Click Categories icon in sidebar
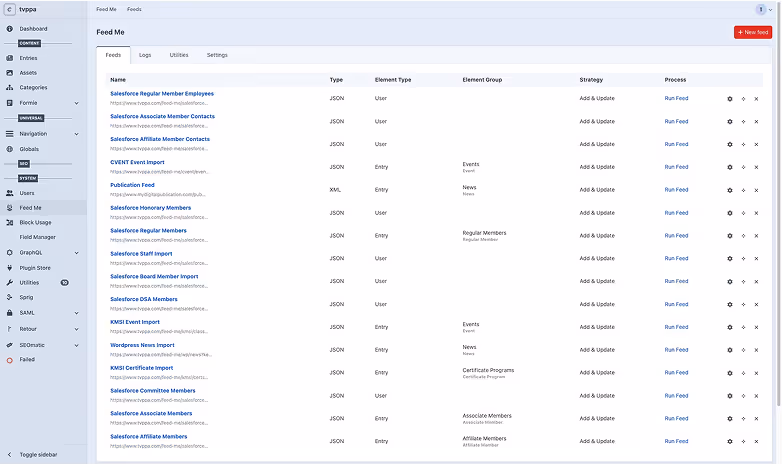The width and height of the screenshot is (782, 465). tap(9, 87)
